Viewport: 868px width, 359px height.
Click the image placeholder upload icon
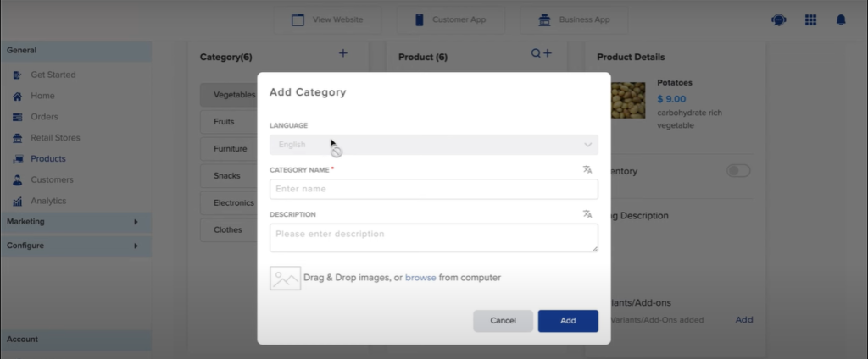(x=285, y=279)
